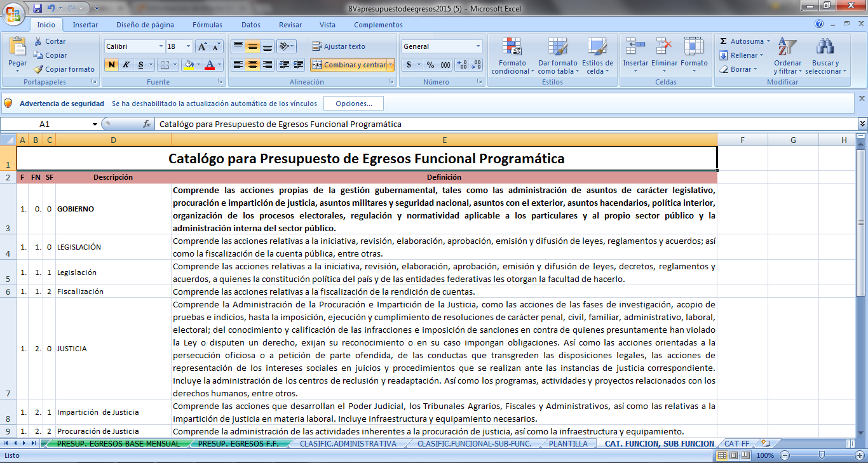Viewport: 868px width, 463px height.
Task: Open Dar formato como tabla
Action: (557, 56)
